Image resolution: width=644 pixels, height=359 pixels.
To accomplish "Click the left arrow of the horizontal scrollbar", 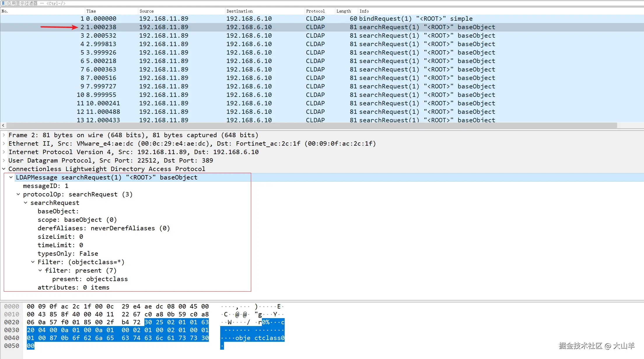I will tap(3, 125).
